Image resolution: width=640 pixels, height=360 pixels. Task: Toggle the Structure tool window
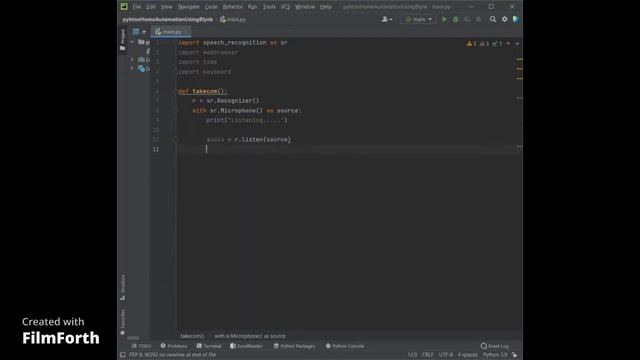point(122,288)
